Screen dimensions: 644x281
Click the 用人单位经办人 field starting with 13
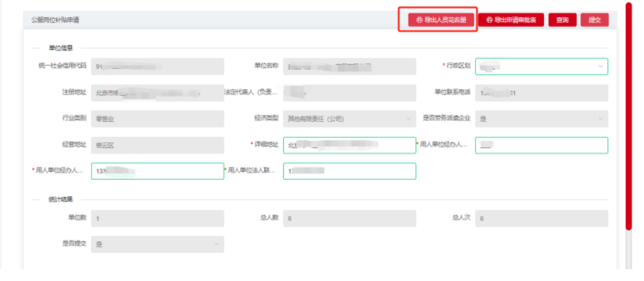(x=157, y=171)
